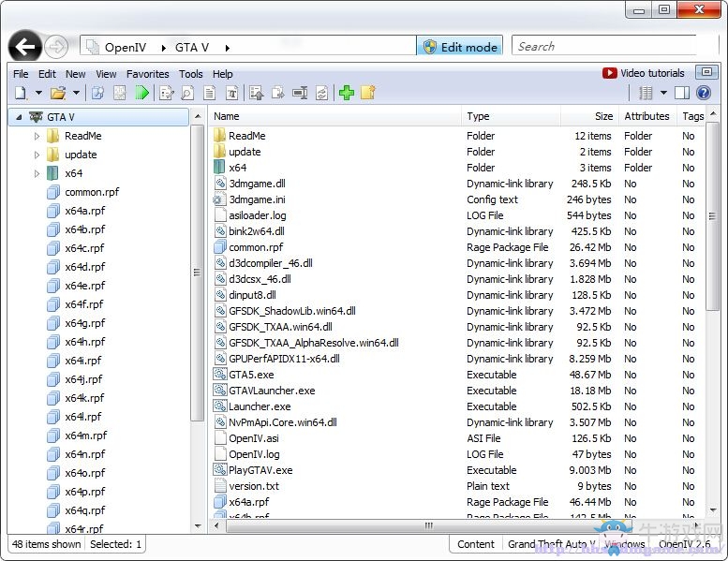728x561 pixels.
Task: Select the update folder icon in the file list
Action: [219, 152]
